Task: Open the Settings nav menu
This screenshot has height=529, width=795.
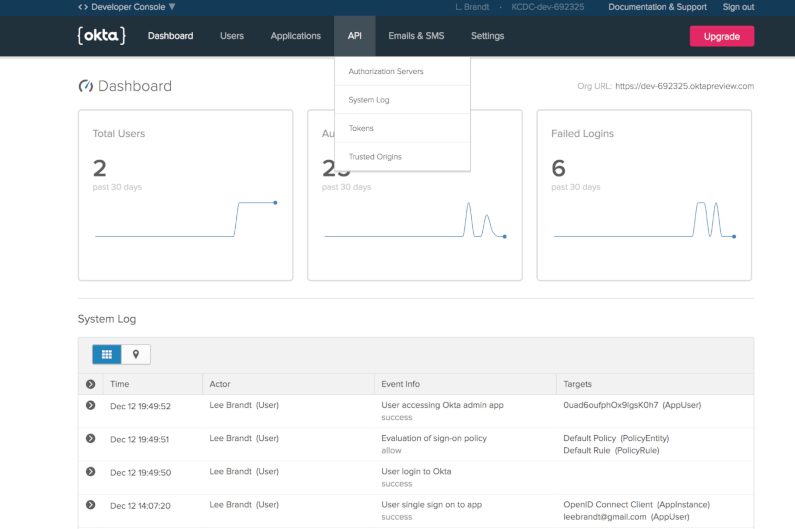Action: click(x=487, y=36)
